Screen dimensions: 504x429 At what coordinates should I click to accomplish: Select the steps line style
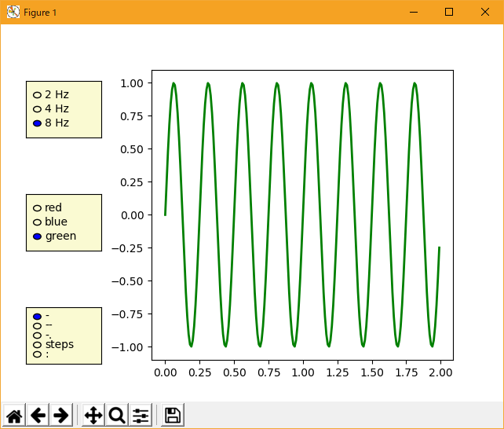tap(37, 344)
